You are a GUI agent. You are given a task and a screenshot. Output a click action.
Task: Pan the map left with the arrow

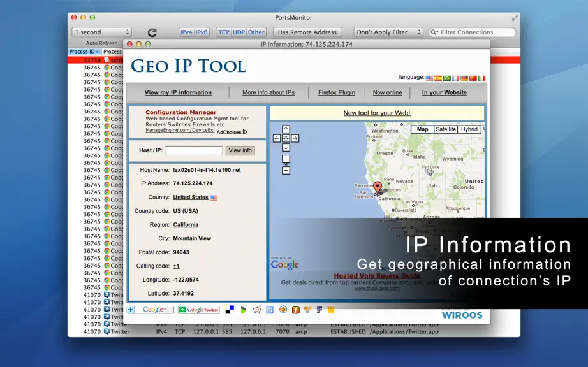coord(277,138)
